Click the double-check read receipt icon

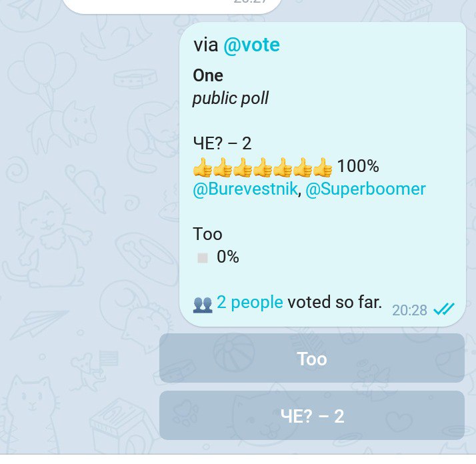click(x=443, y=309)
